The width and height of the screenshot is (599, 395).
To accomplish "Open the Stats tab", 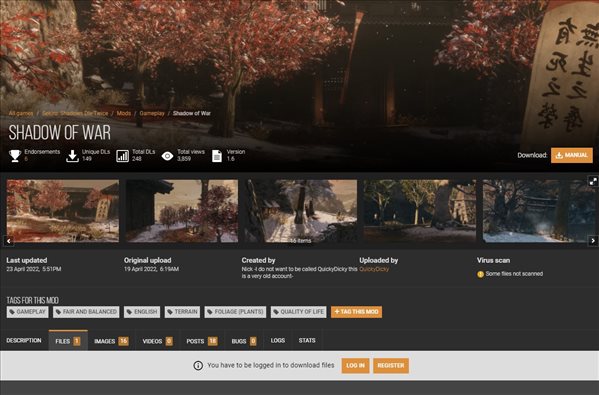I will click(x=307, y=340).
